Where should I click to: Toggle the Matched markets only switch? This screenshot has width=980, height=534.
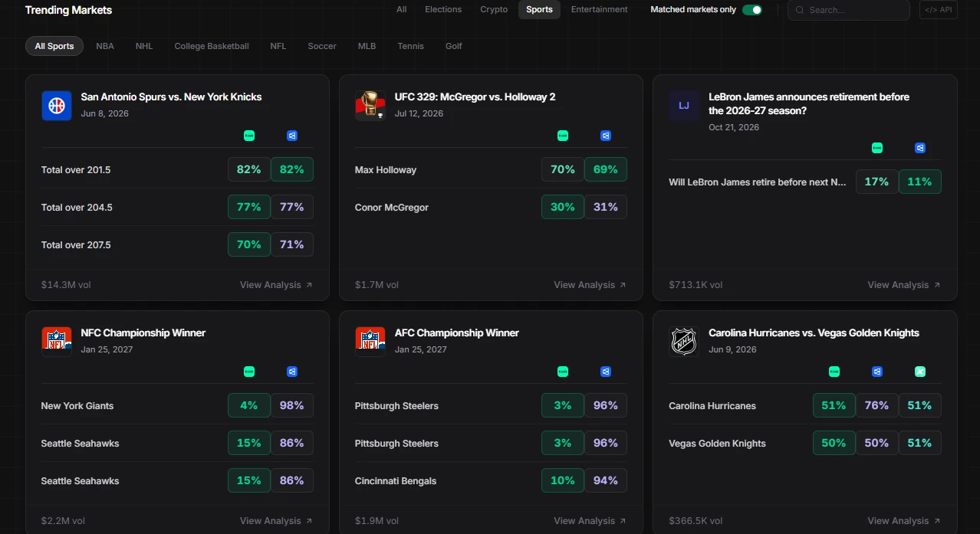coord(752,10)
